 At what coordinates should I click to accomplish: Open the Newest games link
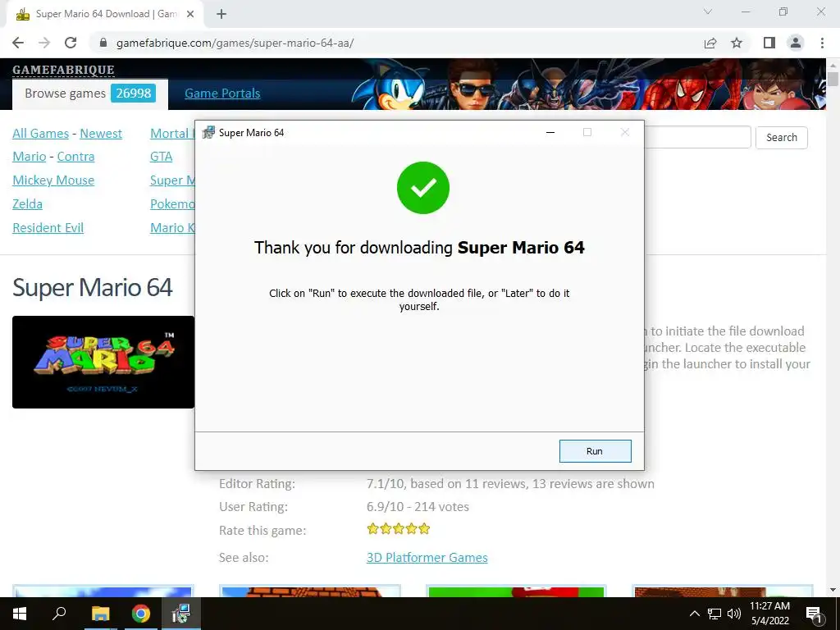(x=101, y=134)
